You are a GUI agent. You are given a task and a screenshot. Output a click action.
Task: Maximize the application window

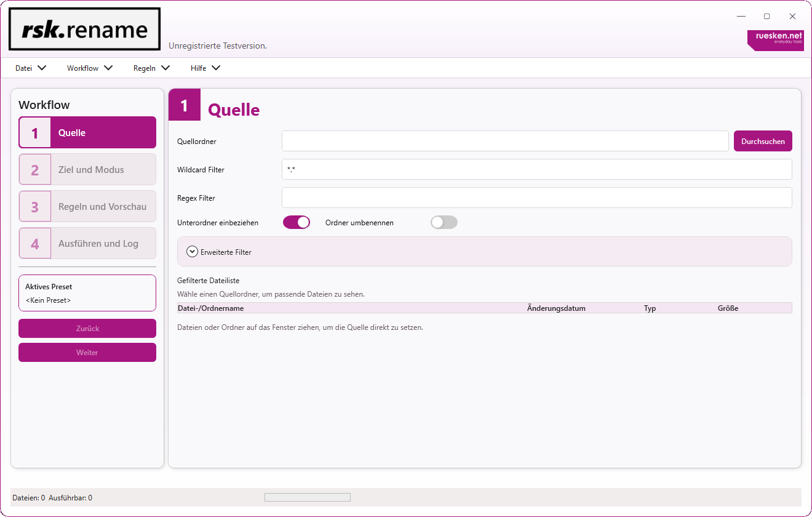pos(766,17)
